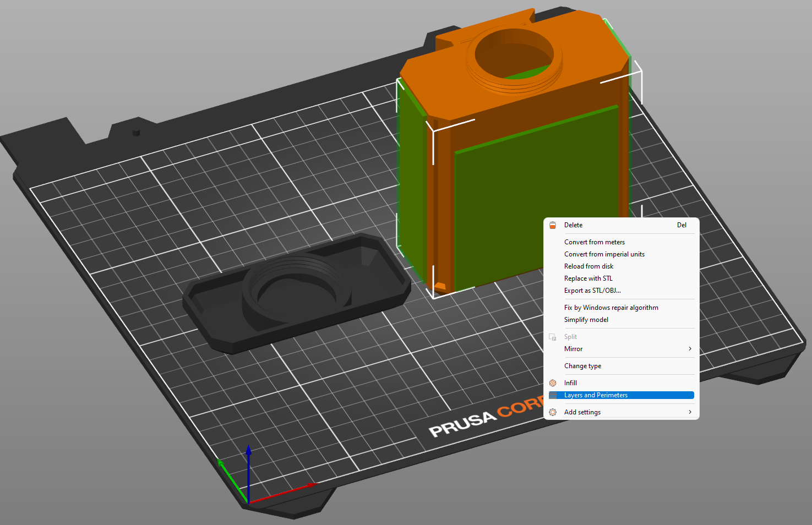Viewport: 812px width, 525px height.
Task: Open the Change type option
Action: click(582, 366)
